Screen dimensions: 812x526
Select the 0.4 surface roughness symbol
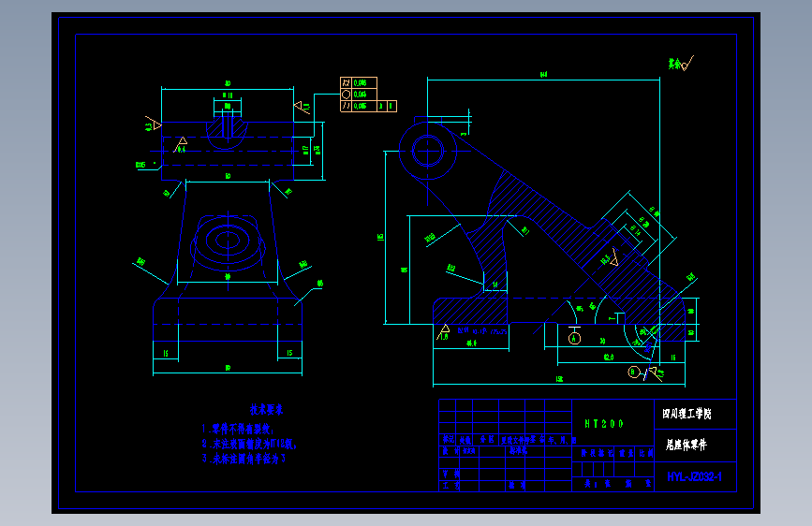coord(182,144)
